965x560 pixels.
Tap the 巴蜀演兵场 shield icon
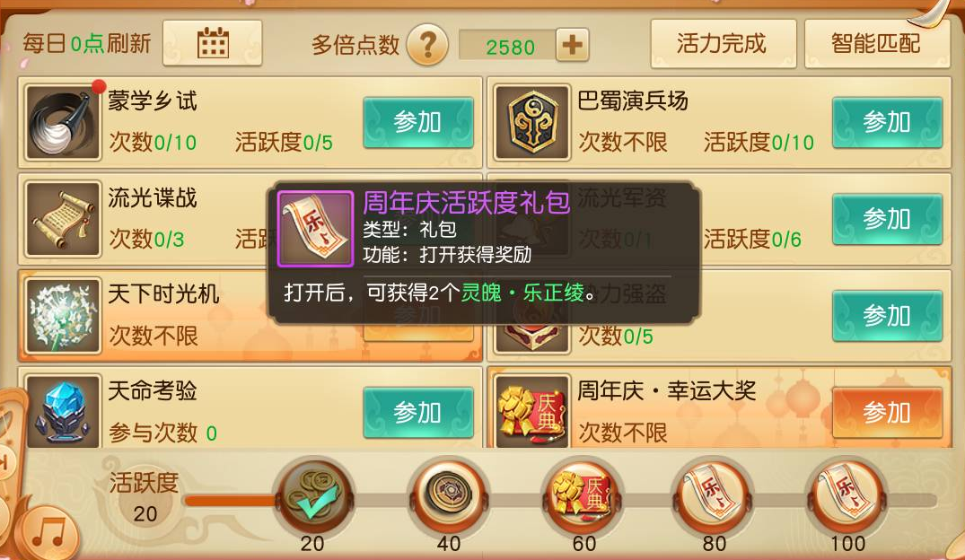[532, 122]
